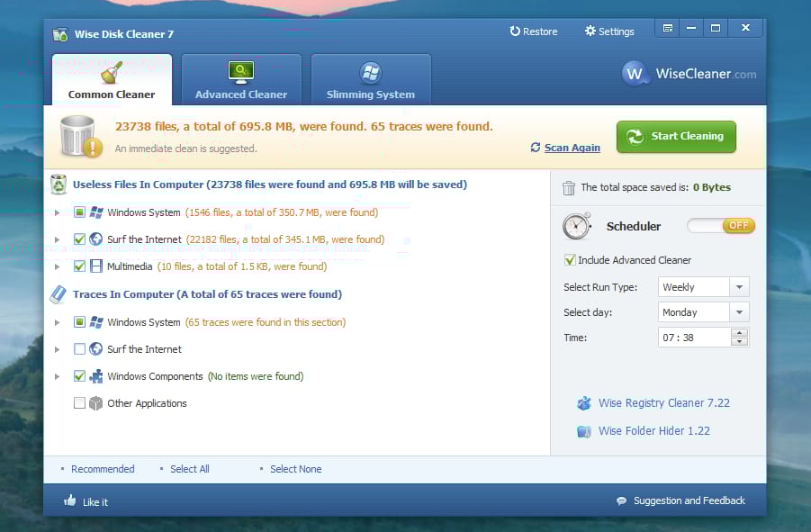Click the trash icon beside total space saved
This screenshot has height=532, width=811.
(x=569, y=187)
